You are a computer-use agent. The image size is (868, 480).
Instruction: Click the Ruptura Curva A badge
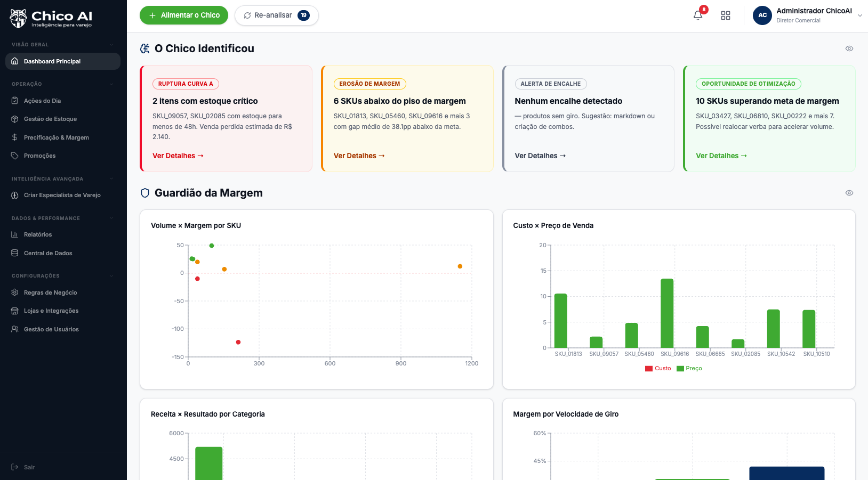[x=186, y=84]
